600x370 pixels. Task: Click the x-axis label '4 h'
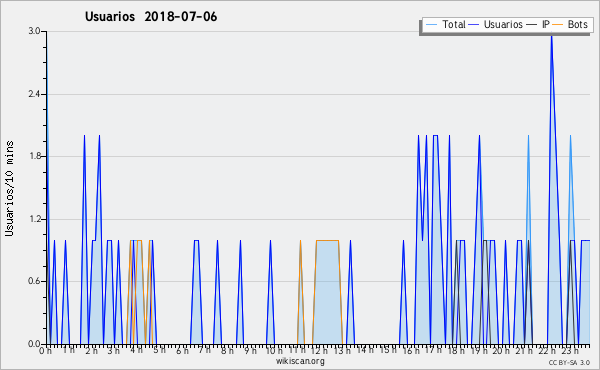pos(136,350)
